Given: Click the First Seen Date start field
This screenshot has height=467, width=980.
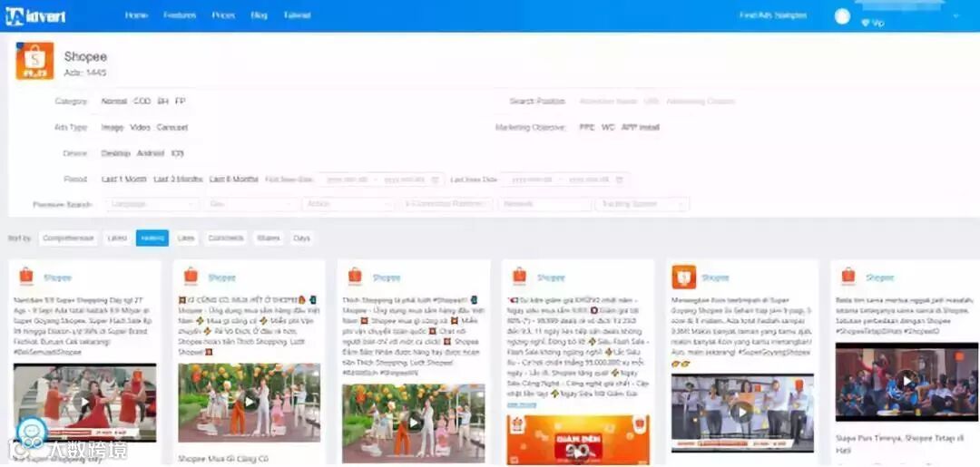Looking at the screenshot, I should click(348, 180).
